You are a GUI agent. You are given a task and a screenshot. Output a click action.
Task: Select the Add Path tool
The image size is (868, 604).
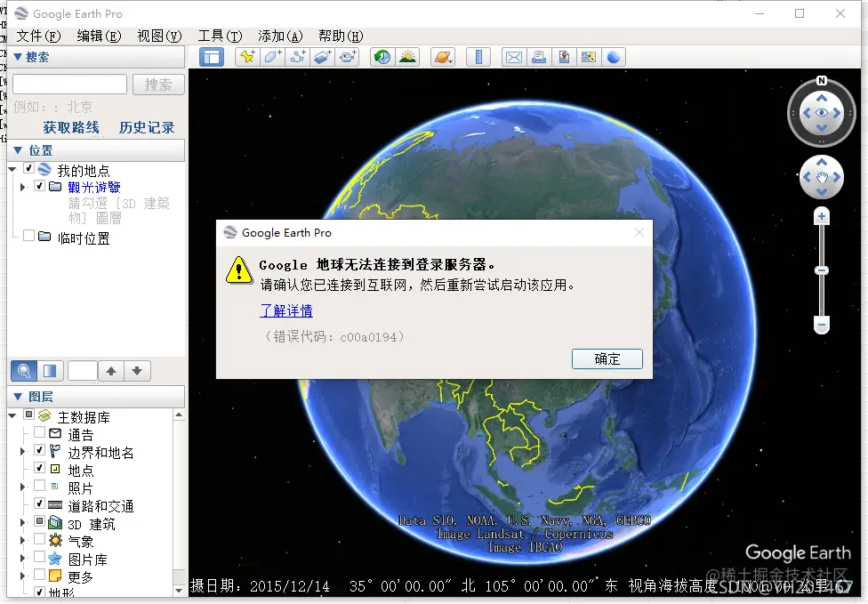coord(298,57)
